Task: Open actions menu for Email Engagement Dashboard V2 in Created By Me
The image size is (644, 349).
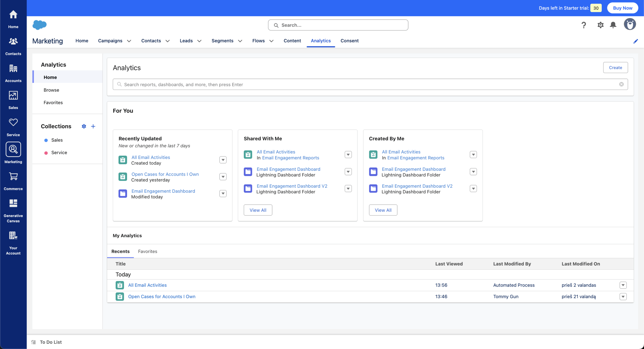Action: pyautogui.click(x=473, y=189)
